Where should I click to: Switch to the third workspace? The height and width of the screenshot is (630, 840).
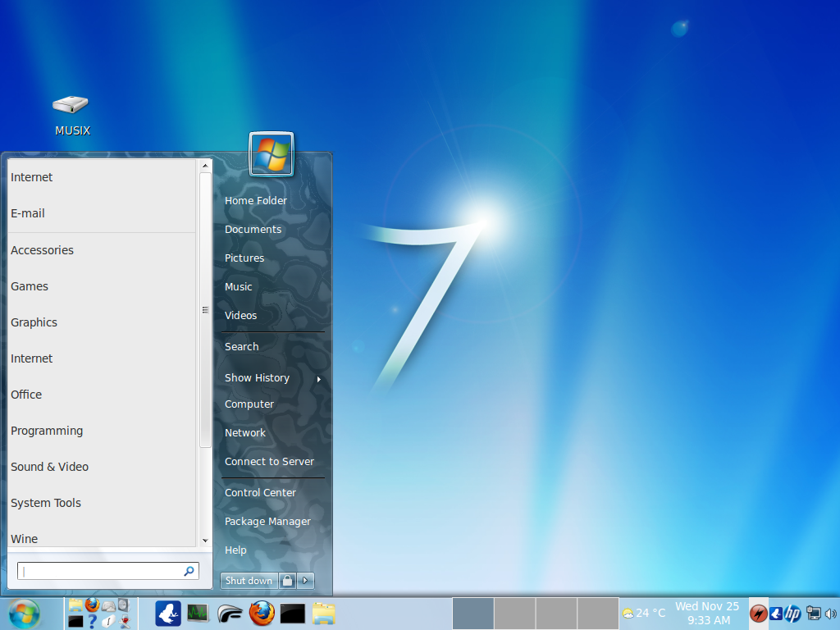(x=557, y=614)
